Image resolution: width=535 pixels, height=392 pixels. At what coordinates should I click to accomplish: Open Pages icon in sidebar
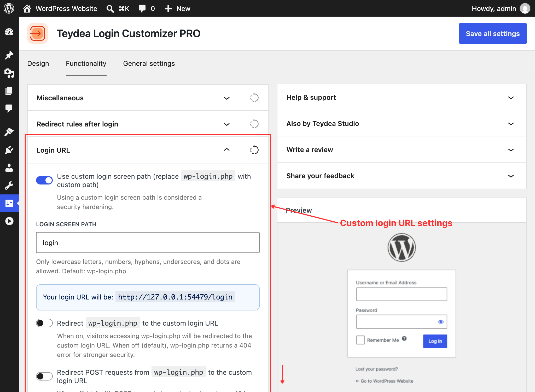(9, 91)
